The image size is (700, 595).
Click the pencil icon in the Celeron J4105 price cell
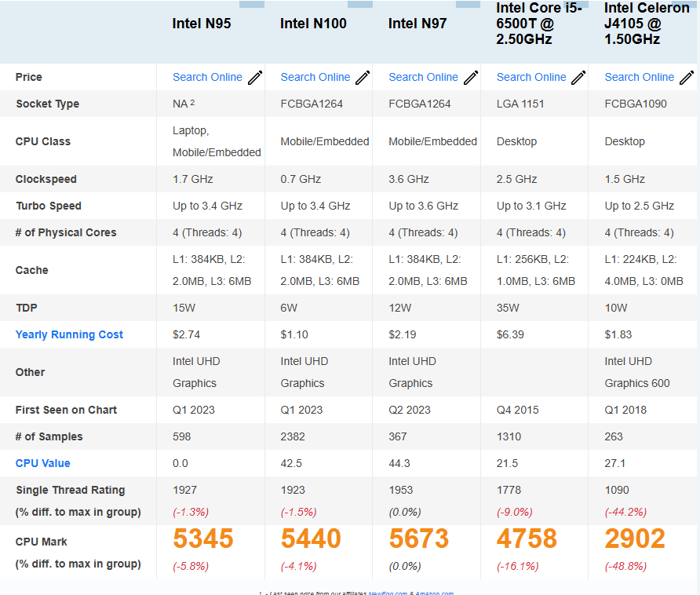point(687,77)
